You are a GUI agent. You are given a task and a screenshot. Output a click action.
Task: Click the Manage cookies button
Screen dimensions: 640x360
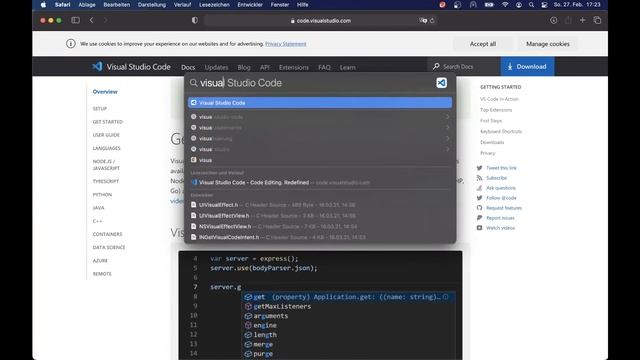point(548,44)
